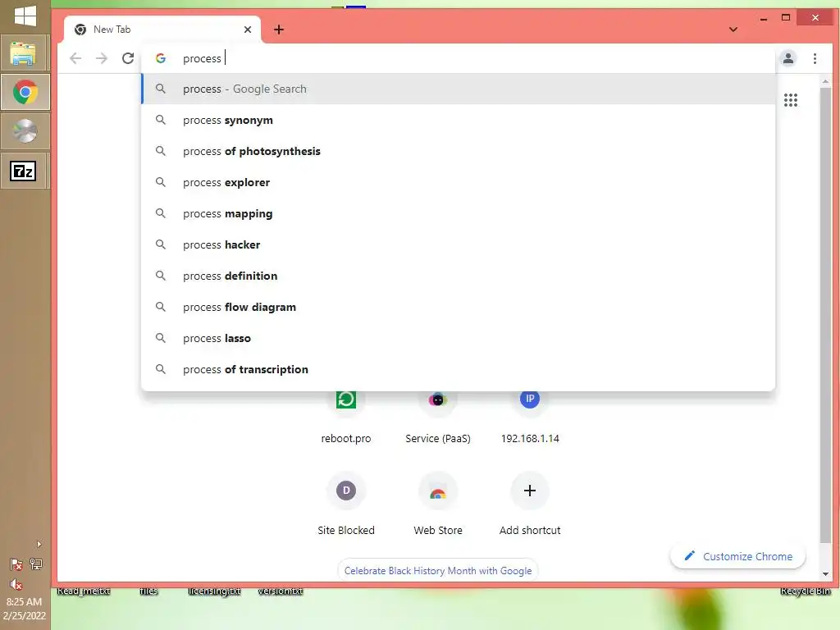
Task: Click the scrollbar down arrow
Action: [825, 573]
